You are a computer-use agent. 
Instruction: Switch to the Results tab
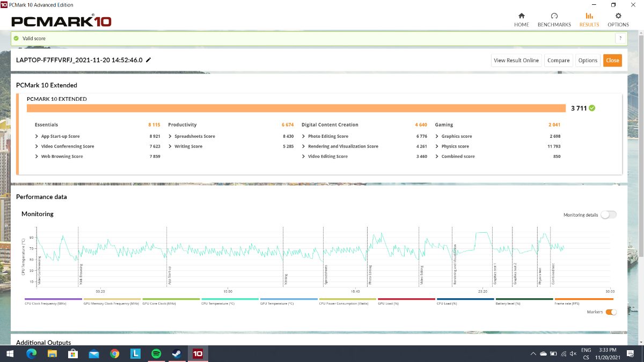[x=589, y=20]
